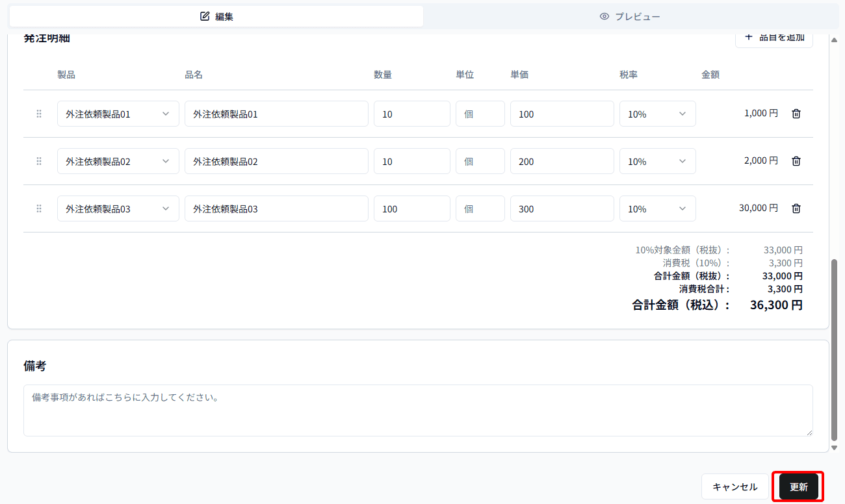This screenshot has width=845, height=504.
Task: Click the trash icon on the 外注依頼製品02 row
Action: tap(796, 160)
